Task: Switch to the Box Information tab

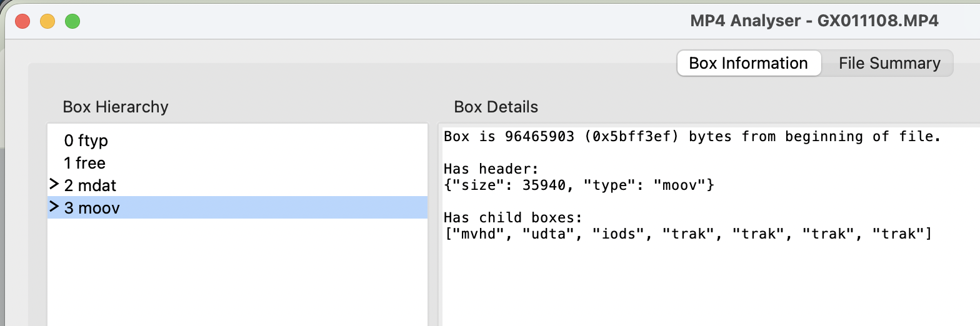Action: pos(748,63)
